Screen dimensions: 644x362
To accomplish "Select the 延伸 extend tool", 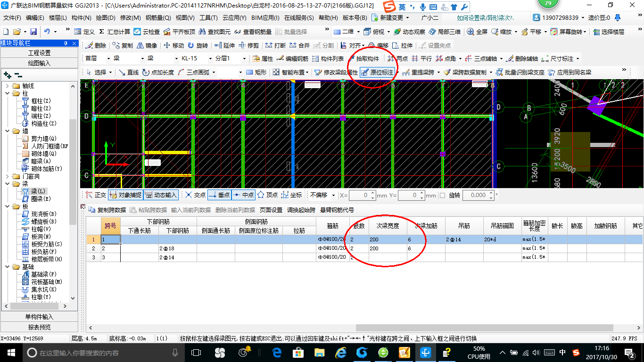I will pos(224,45).
